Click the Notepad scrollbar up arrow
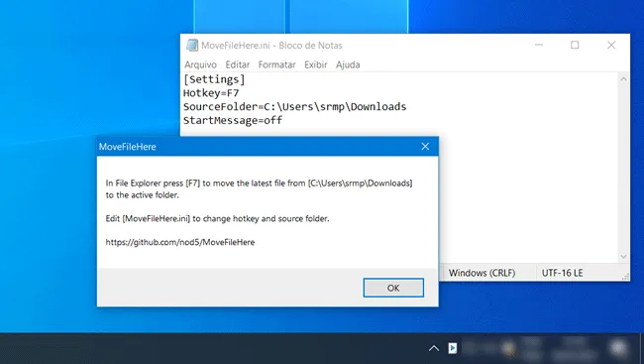 tap(623, 79)
